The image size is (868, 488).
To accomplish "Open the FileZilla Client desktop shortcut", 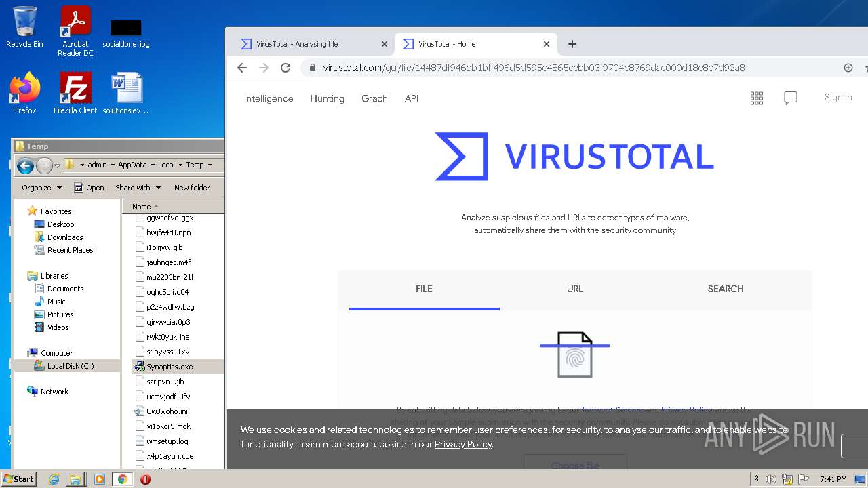I will (75, 94).
